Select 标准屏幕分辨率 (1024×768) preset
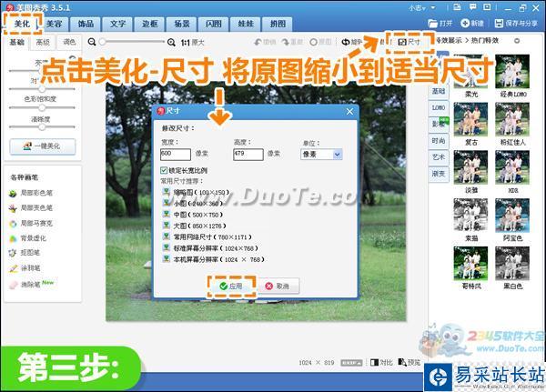Image resolution: width=546 pixels, height=392 pixels. (x=210, y=248)
